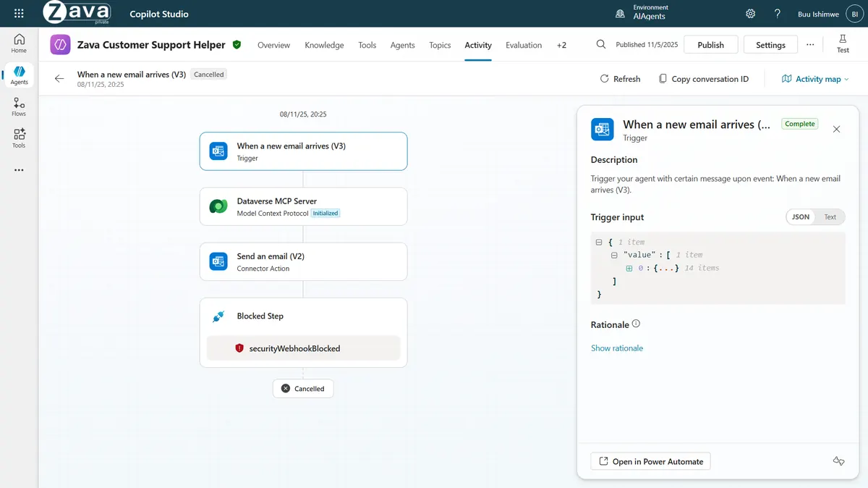Click Show rationale link
This screenshot has width=868, height=488.
click(x=617, y=348)
